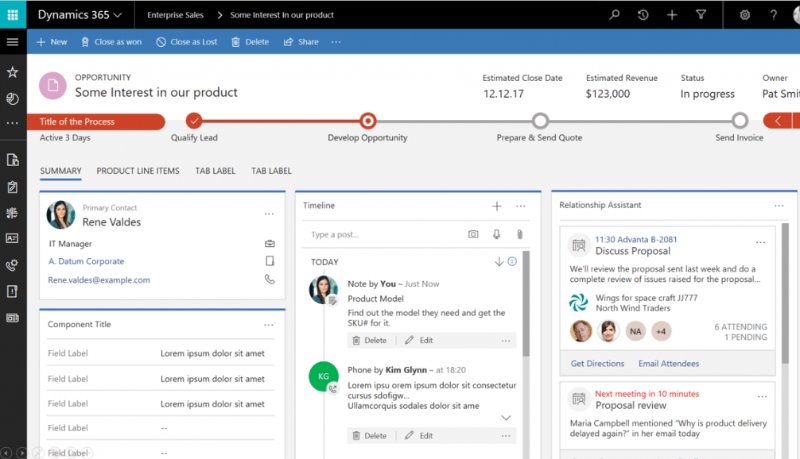The width and height of the screenshot is (800, 459).
Task: Select Qualify Lead completed stage
Action: [194, 121]
